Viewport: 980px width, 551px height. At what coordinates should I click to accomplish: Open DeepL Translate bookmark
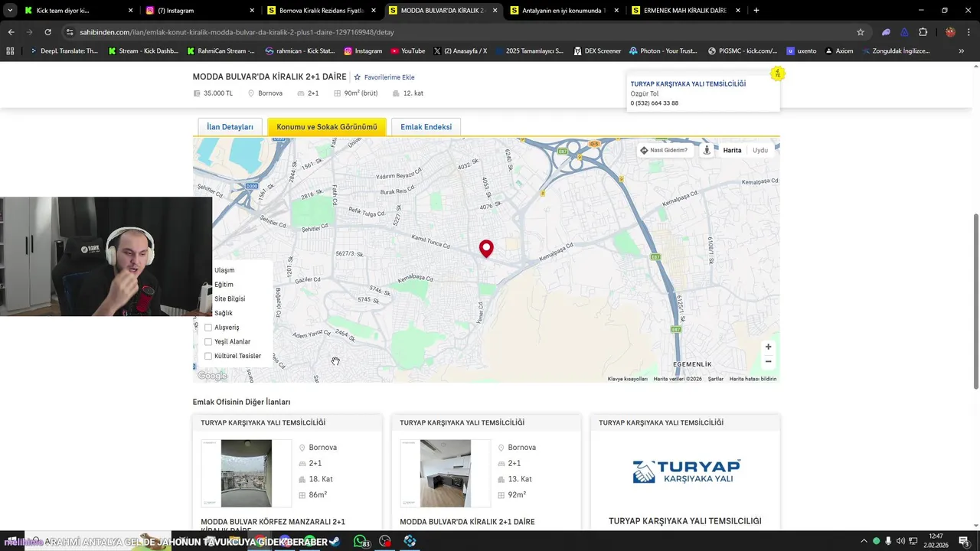click(64, 51)
